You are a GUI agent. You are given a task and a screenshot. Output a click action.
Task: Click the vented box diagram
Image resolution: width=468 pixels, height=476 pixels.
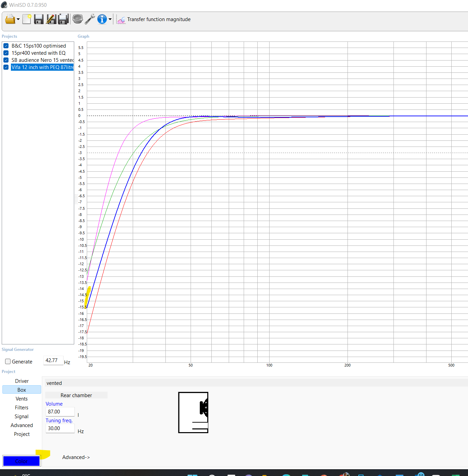[x=193, y=412]
